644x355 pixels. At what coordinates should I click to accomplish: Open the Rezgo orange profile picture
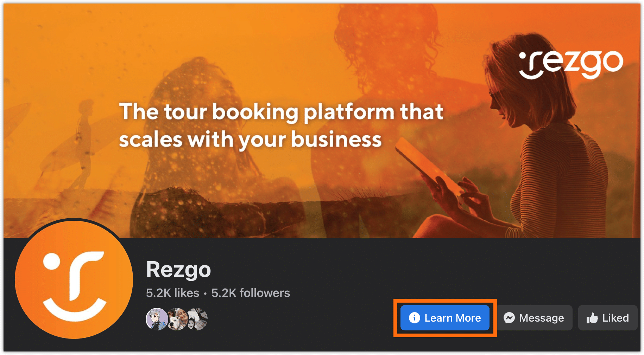74,280
